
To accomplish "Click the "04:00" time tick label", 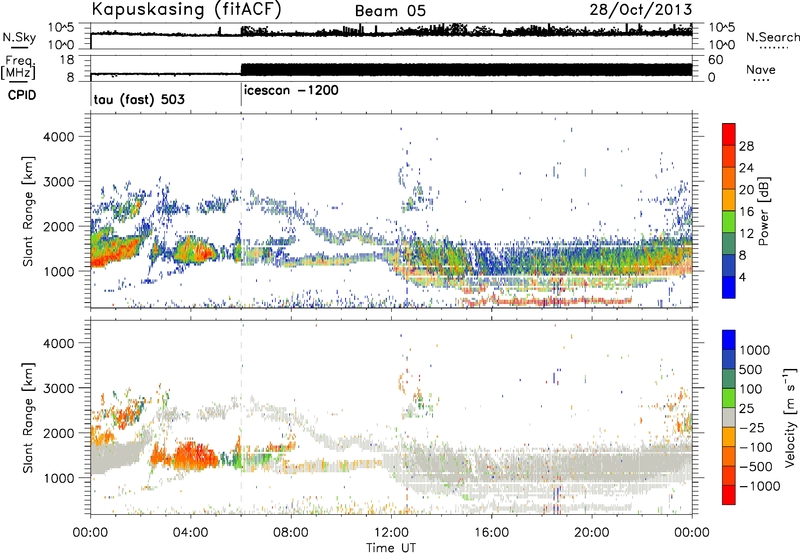I will [190, 533].
